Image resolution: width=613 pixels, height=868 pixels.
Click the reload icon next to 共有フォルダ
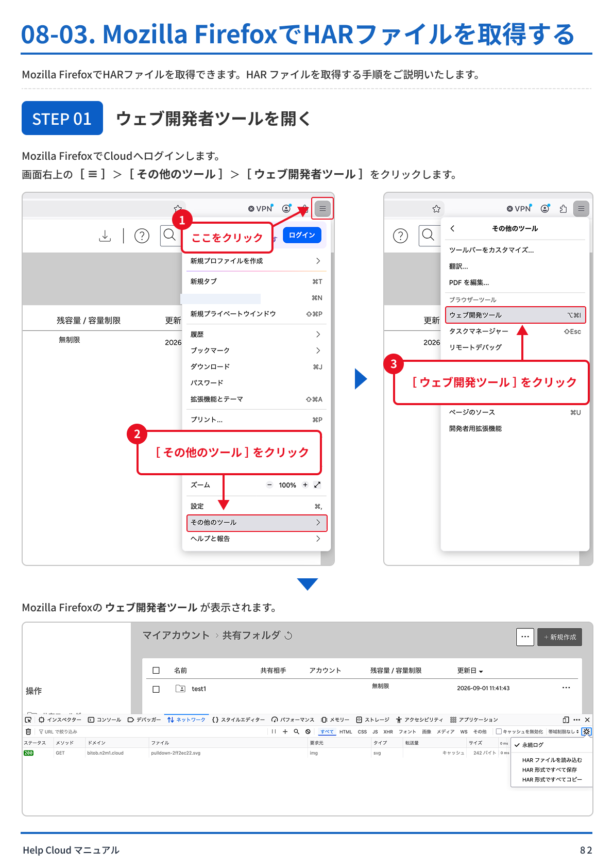point(288,636)
